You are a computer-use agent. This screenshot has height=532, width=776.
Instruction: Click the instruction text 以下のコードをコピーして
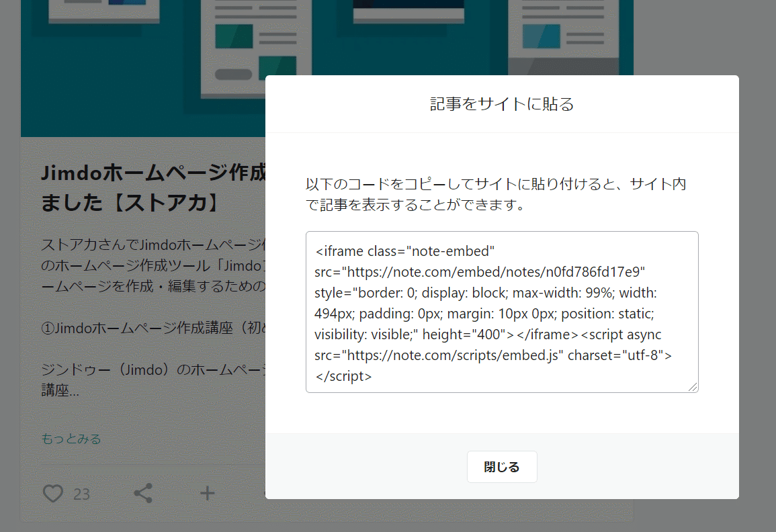tap(496, 194)
